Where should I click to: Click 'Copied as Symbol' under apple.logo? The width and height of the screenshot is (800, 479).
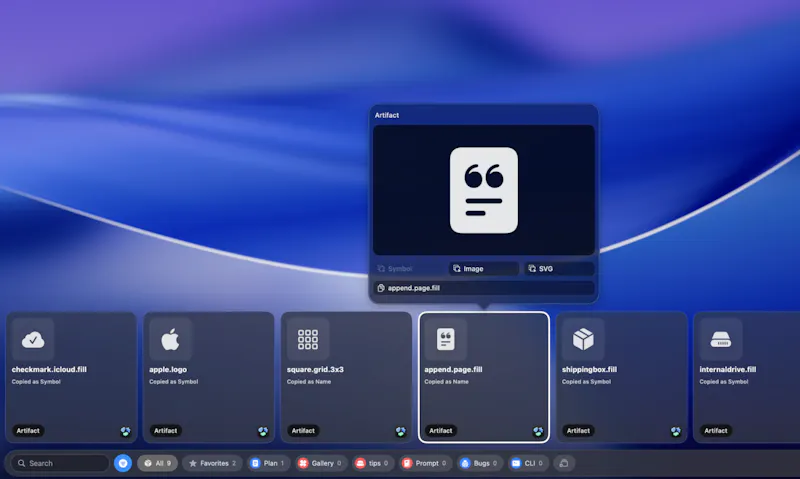[173, 382]
